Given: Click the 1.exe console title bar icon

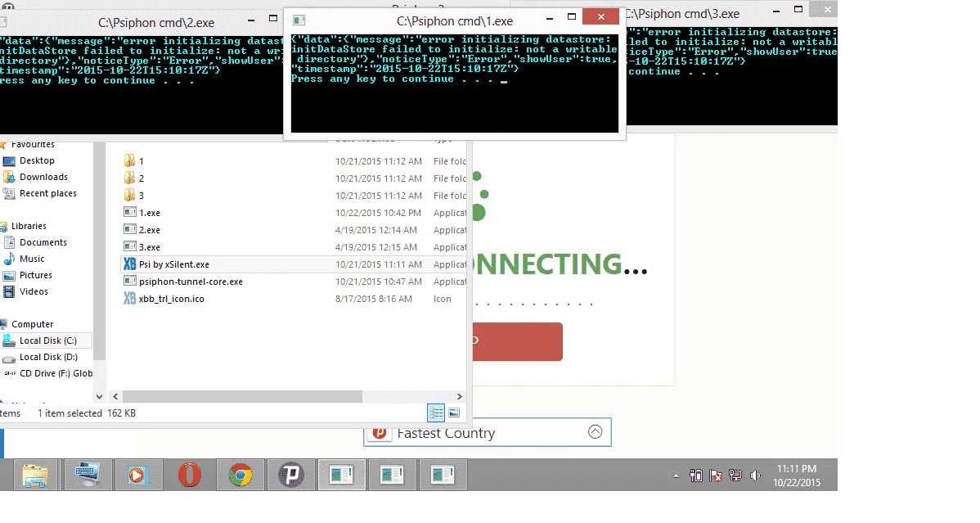Looking at the screenshot, I should point(299,20).
